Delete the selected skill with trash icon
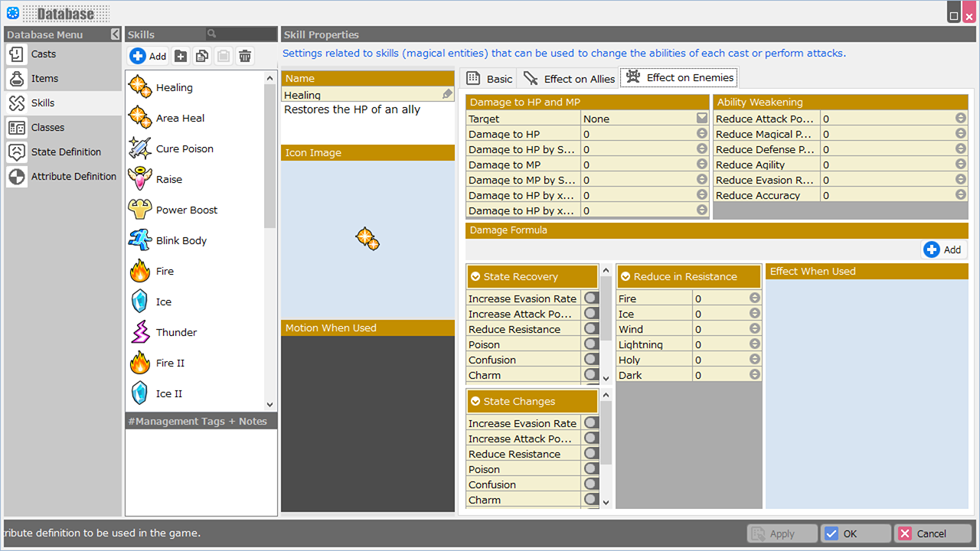 [x=245, y=56]
